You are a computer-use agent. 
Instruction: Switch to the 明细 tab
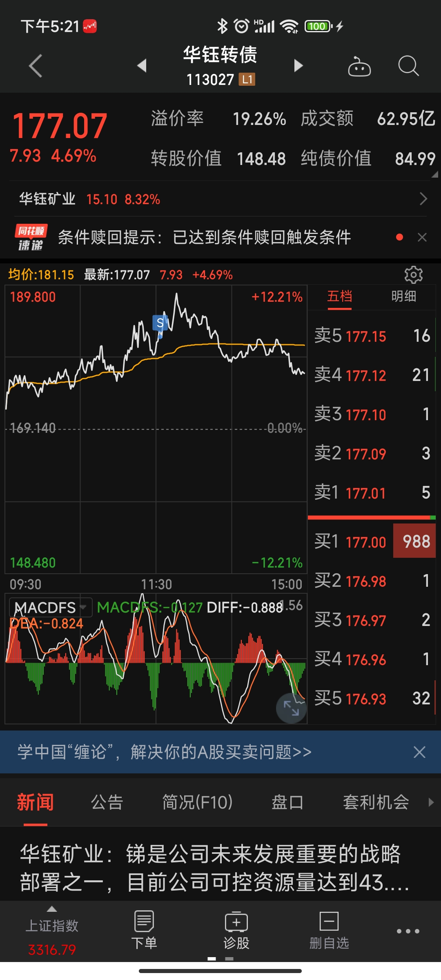(403, 296)
